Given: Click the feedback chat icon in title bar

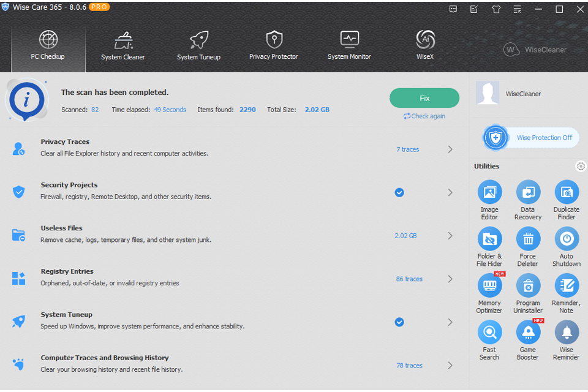Looking at the screenshot, I should coord(453,9).
